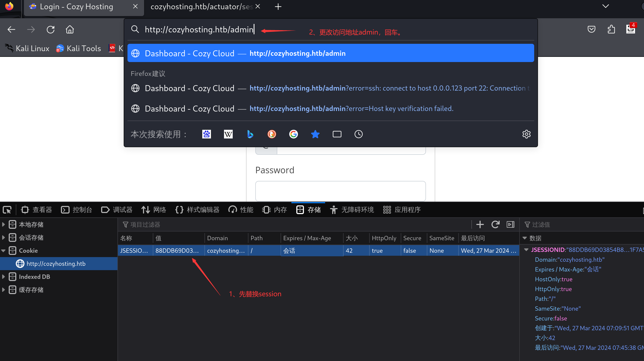Add a new cookie with plus icon

(x=480, y=224)
